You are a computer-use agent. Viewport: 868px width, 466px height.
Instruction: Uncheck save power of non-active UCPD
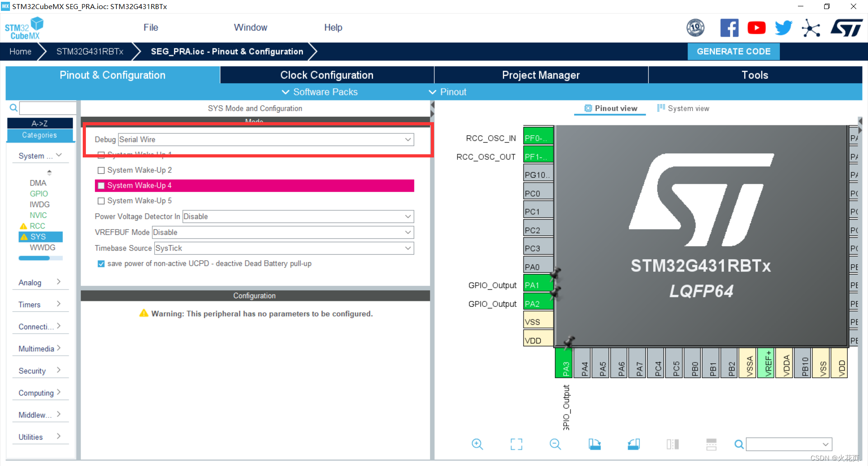[x=101, y=264]
